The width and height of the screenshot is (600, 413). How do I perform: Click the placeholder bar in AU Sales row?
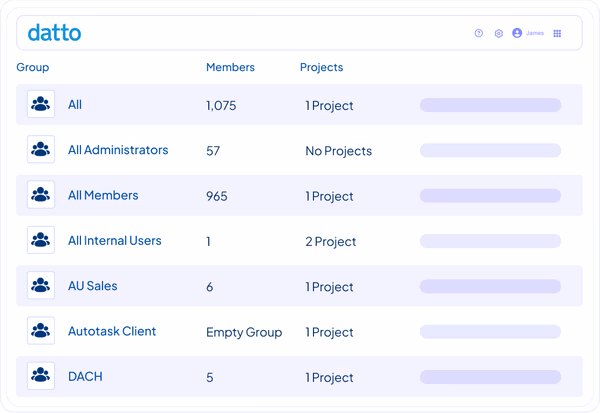pyautogui.click(x=491, y=286)
